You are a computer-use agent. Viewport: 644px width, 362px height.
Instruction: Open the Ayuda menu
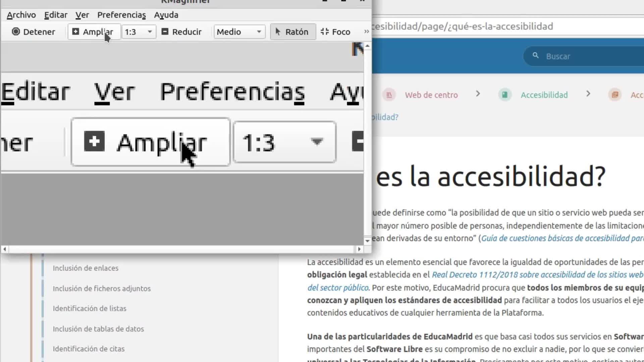(x=166, y=15)
